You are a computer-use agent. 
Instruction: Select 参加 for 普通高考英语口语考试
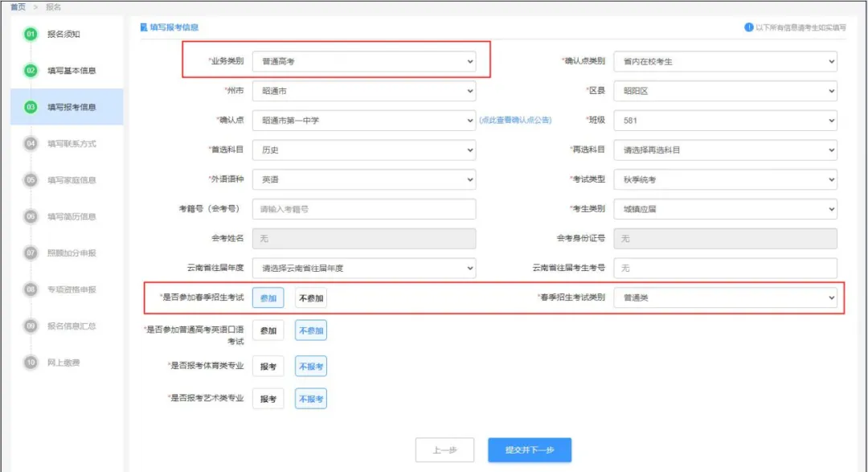click(x=268, y=330)
